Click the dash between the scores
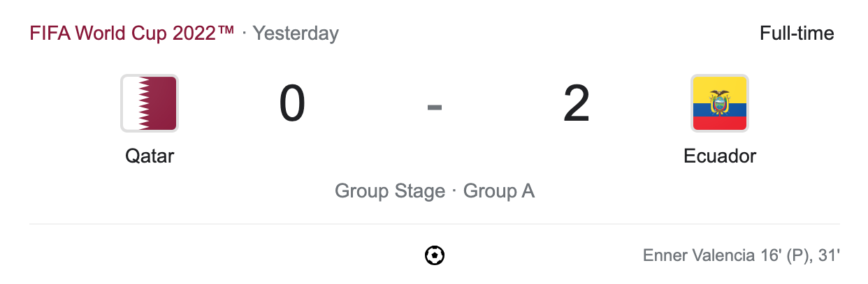The image size is (868, 284). tap(435, 107)
